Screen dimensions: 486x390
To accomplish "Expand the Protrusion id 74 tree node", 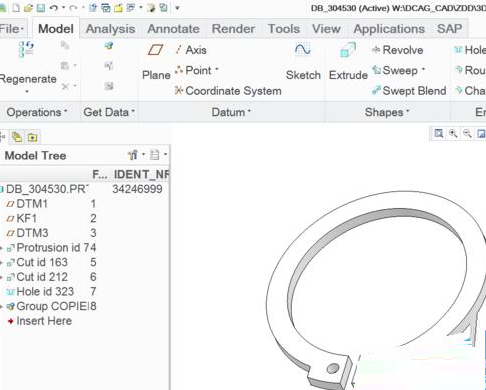I will [2, 248].
